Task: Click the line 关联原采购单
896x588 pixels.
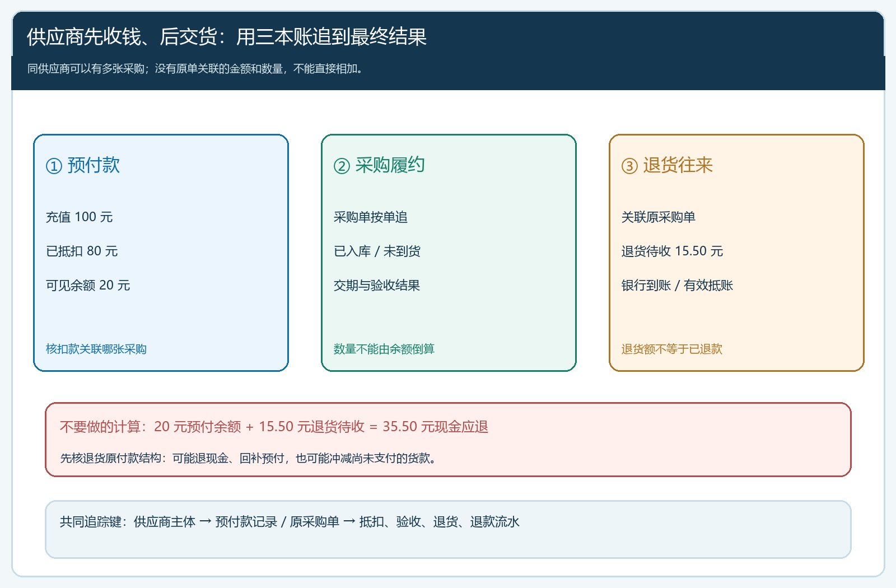Action: coord(659,217)
